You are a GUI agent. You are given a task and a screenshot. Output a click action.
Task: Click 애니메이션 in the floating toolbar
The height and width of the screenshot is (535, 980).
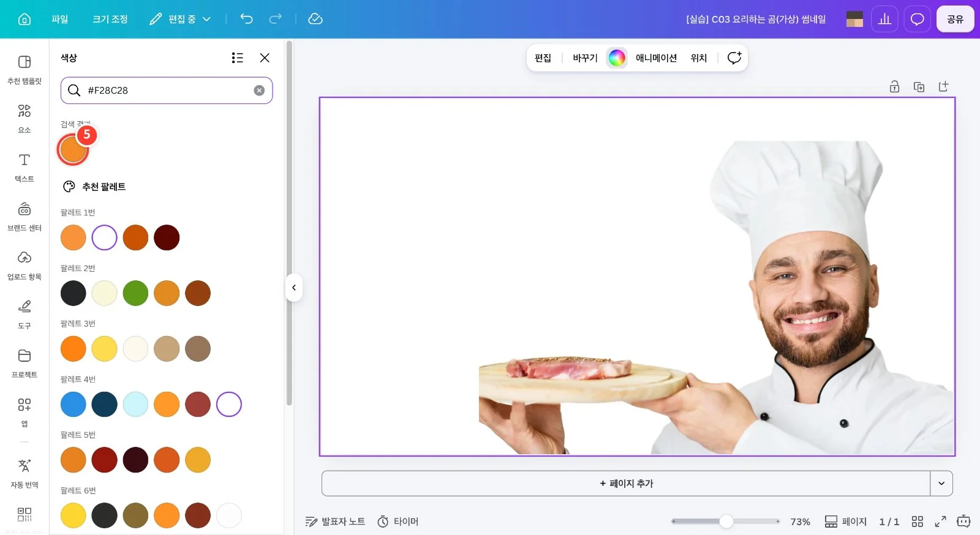point(656,58)
